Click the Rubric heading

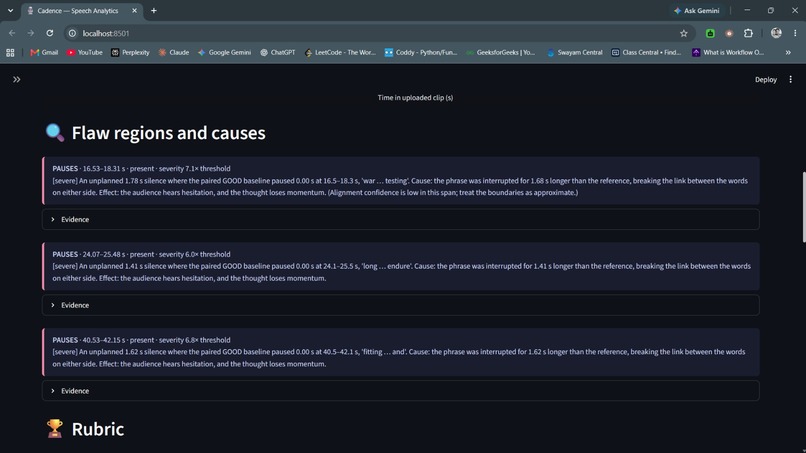pos(98,429)
